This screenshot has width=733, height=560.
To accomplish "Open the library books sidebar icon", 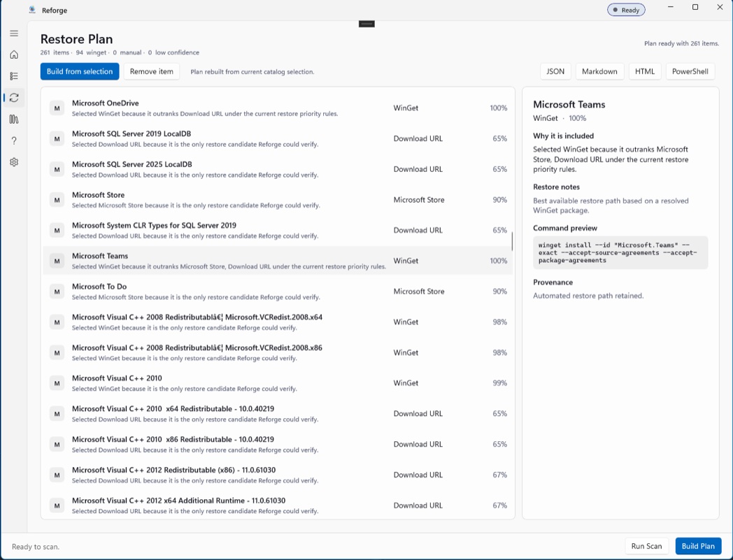I will [x=14, y=119].
